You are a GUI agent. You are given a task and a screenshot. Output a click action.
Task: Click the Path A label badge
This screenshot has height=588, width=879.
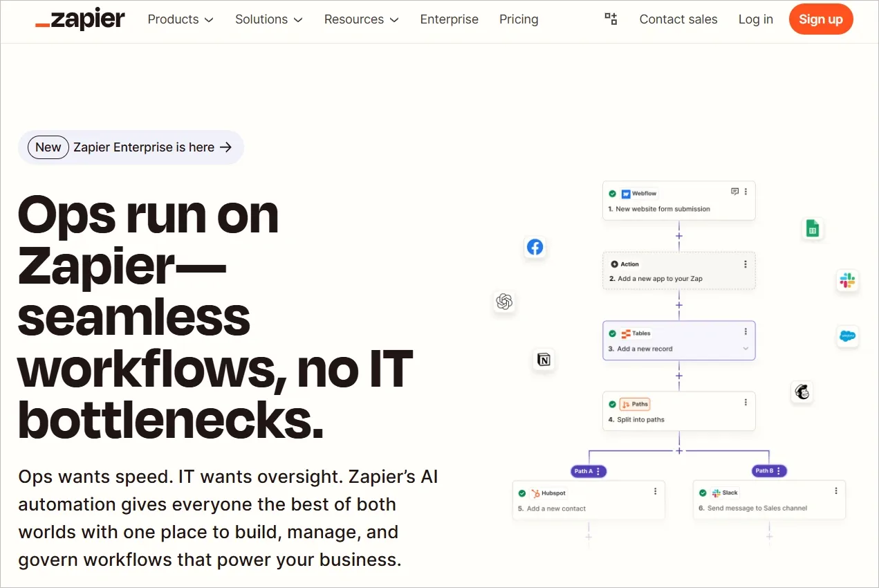pyautogui.click(x=589, y=471)
